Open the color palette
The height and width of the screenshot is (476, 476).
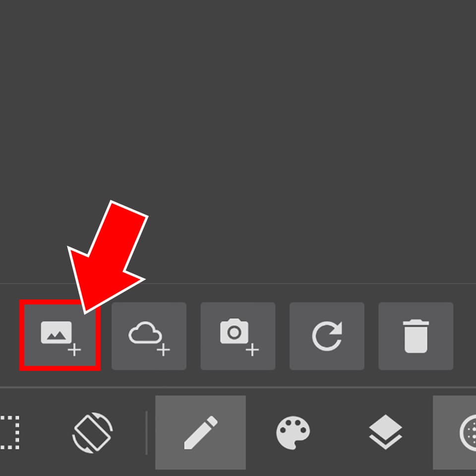(x=293, y=432)
